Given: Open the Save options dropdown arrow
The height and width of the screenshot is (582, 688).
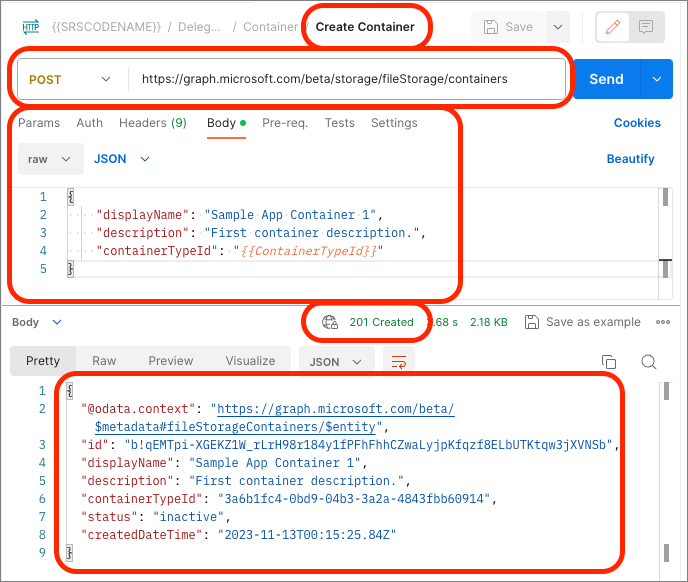Looking at the screenshot, I should point(558,27).
